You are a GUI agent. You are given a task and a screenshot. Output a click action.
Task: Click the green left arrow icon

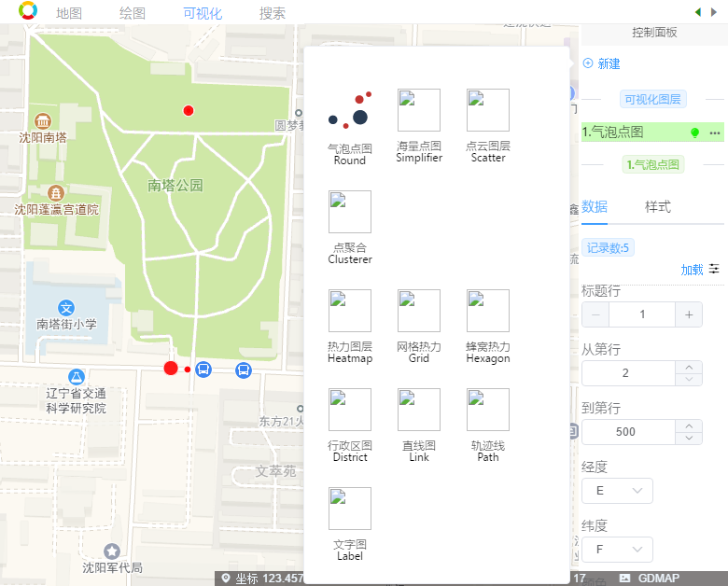click(x=698, y=12)
